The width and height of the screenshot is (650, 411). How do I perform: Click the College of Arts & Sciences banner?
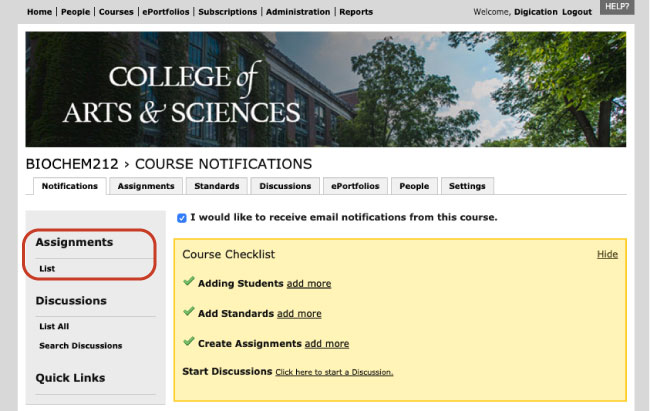pyautogui.click(x=326, y=89)
